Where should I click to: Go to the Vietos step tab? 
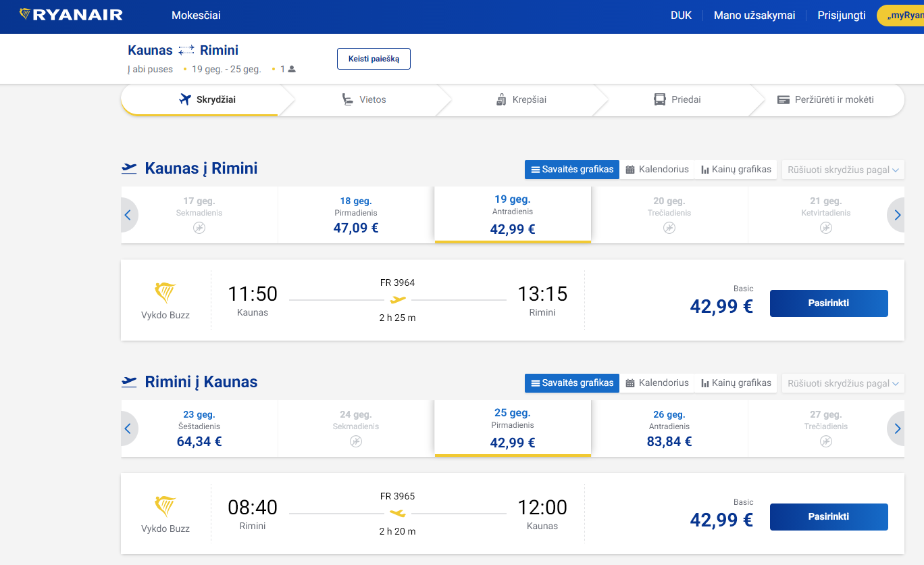point(365,100)
